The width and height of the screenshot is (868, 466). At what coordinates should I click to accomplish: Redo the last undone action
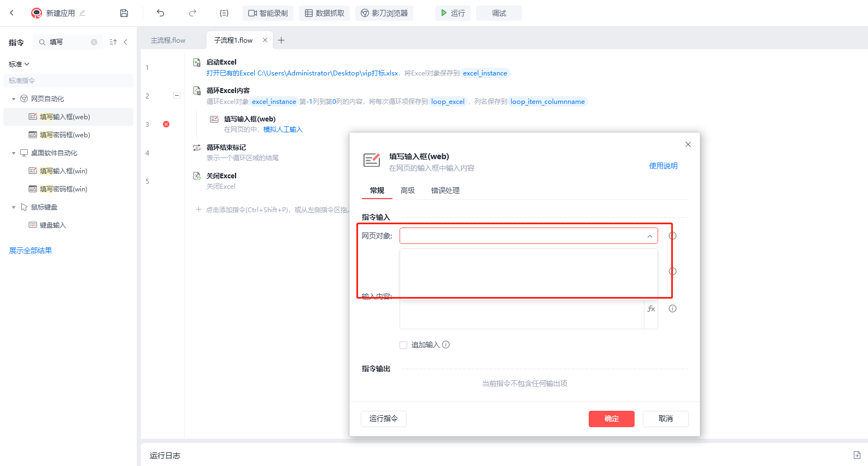pos(192,13)
